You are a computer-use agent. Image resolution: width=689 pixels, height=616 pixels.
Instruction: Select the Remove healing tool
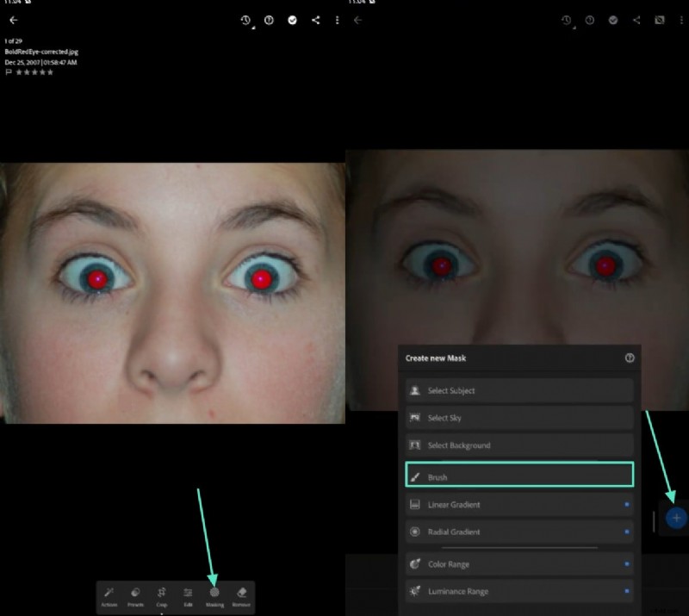242,594
